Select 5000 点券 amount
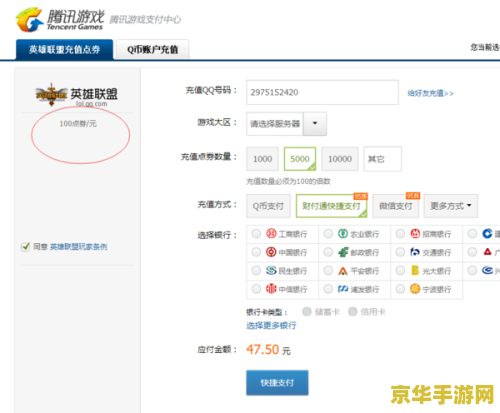Screen dimensions: 500x413 (x=300, y=159)
